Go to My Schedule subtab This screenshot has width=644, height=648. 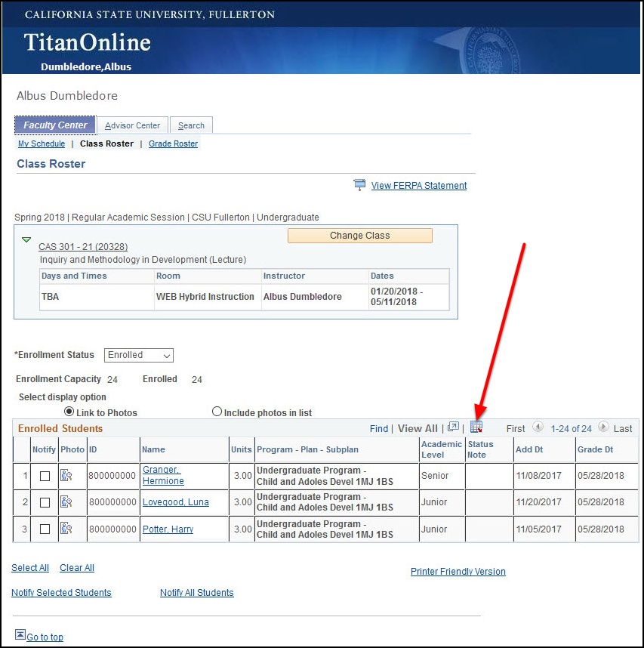coord(42,143)
